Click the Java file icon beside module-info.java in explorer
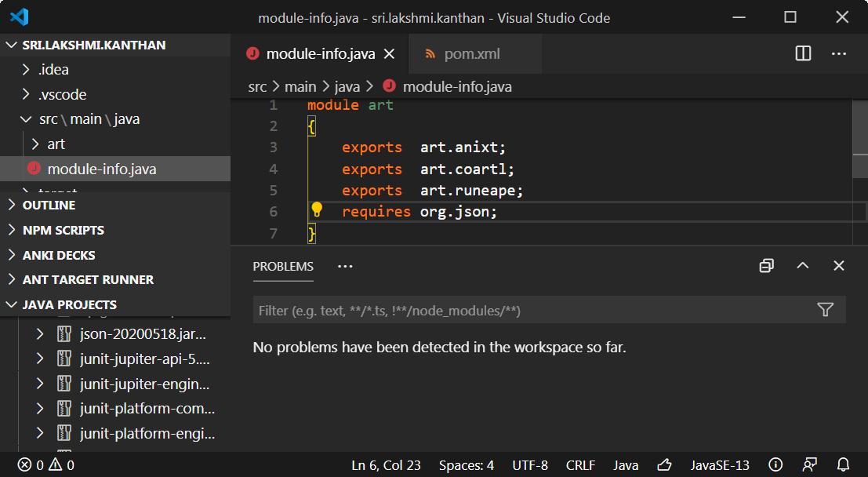This screenshot has width=868, height=477. pyautogui.click(x=34, y=168)
